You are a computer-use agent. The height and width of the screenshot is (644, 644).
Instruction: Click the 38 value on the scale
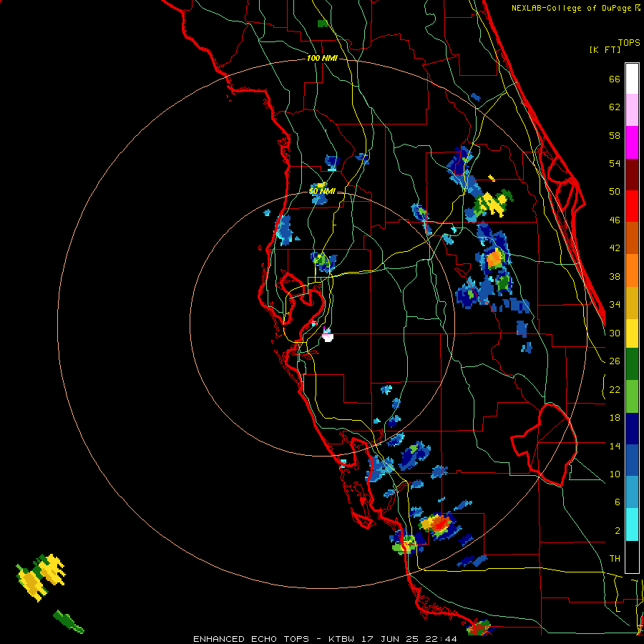tap(615, 277)
